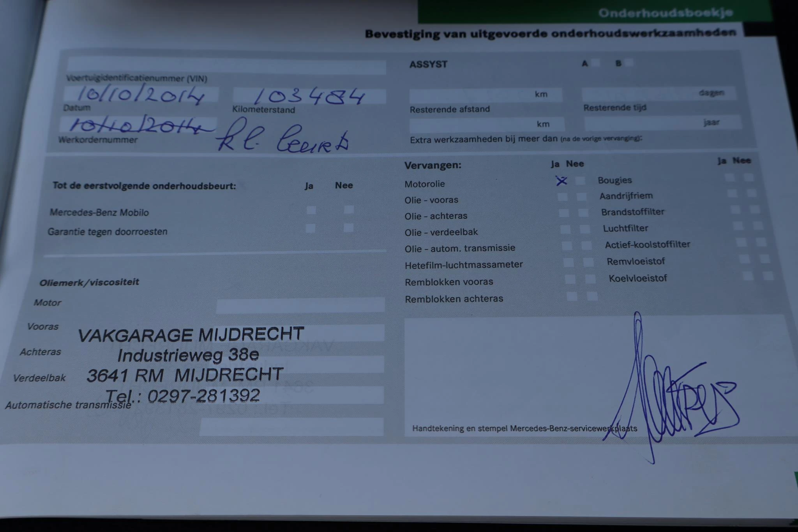Tick the Motorolie Ja checkbox
The image size is (798, 532).
[x=562, y=180]
